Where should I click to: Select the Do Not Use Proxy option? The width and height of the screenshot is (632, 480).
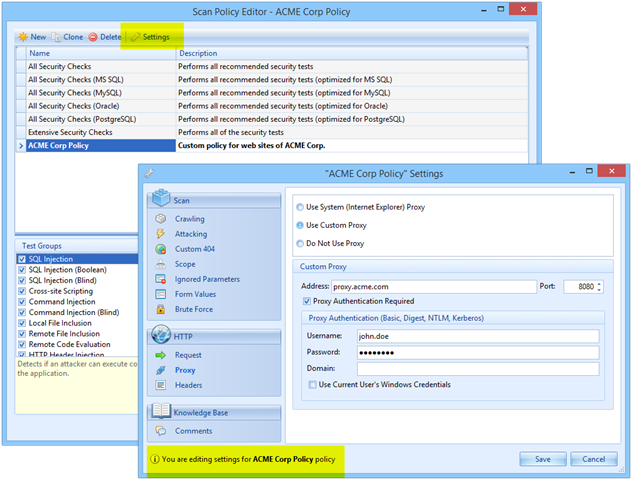[300, 243]
